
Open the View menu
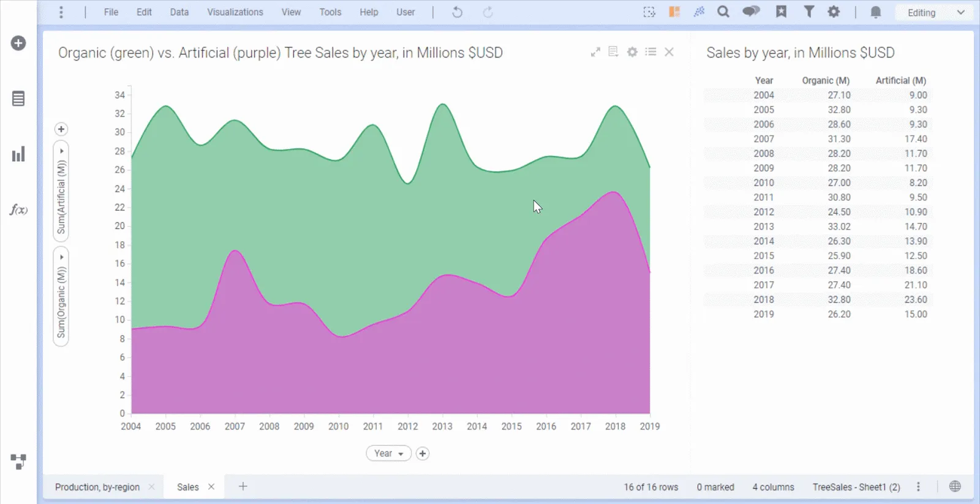pyautogui.click(x=291, y=12)
